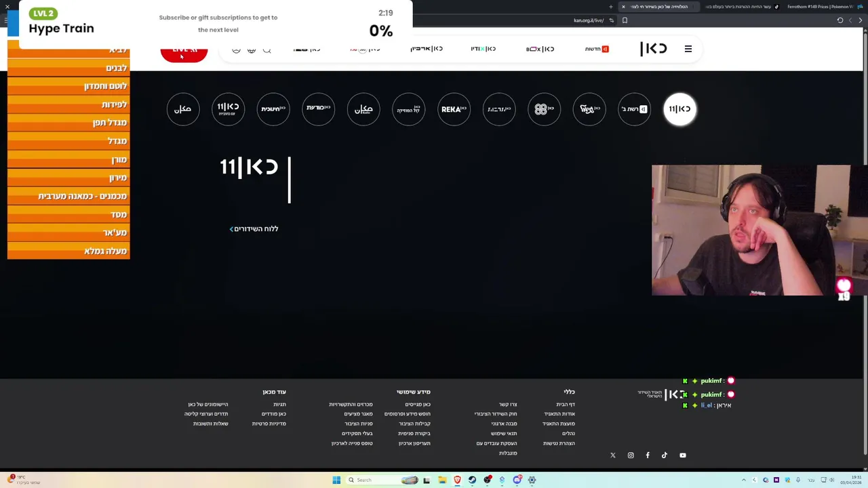Click the Kan main logo in header
The width and height of the screenshot is (868, 488).
tap(654, 49)
